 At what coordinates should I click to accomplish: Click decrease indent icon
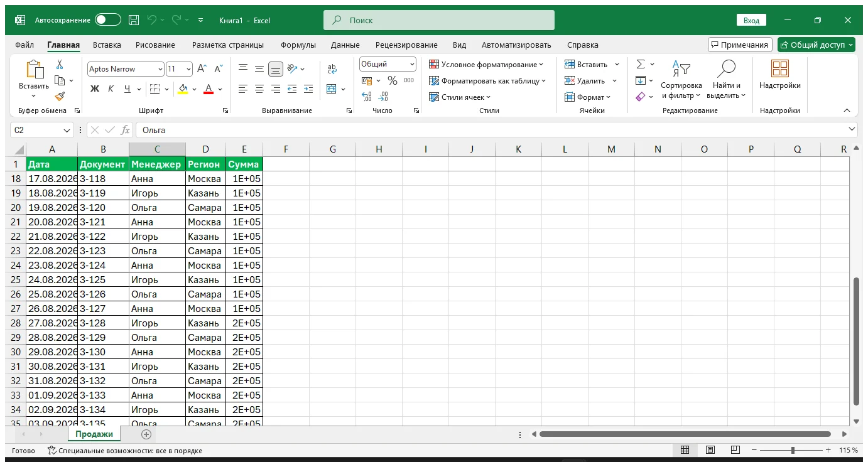point(292,89)
